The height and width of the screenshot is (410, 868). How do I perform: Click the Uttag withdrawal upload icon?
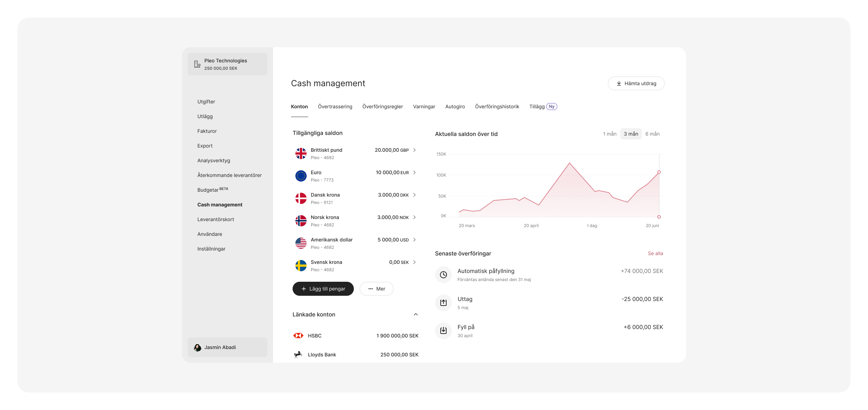[443, 303]
